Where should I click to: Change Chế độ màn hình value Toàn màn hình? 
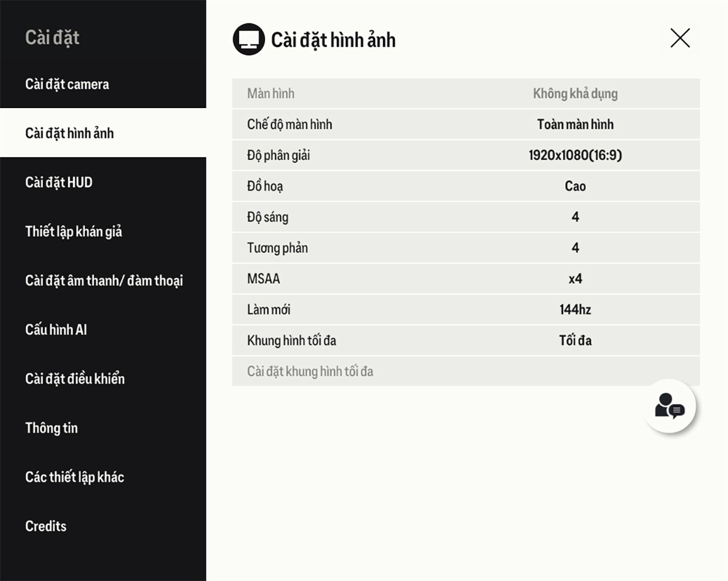(x=575, y=125)
